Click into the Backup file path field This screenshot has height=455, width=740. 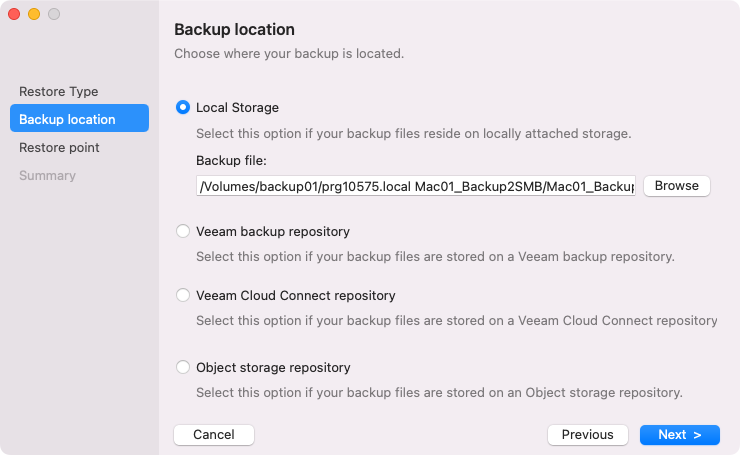click(x=415, y=186)
